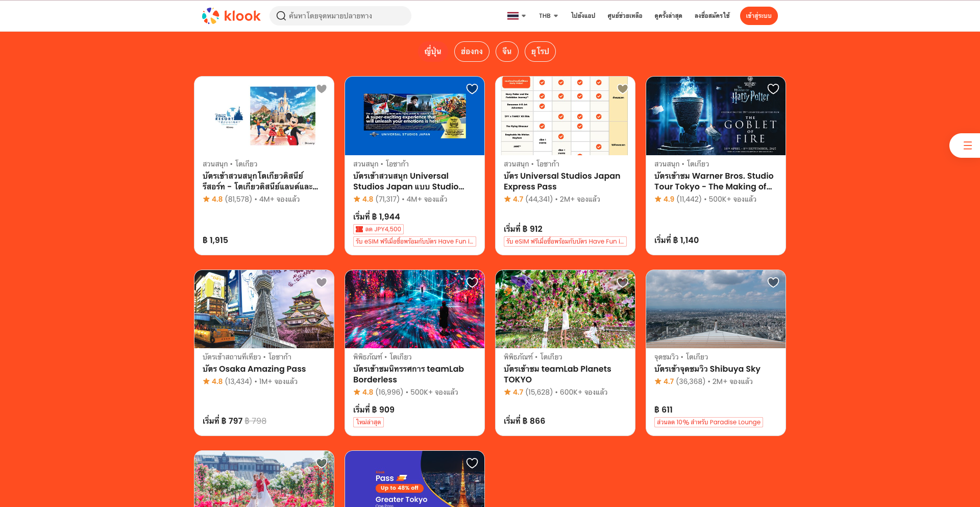
Task: Select the ฮ่องกง tab
Action: (472, 52)
